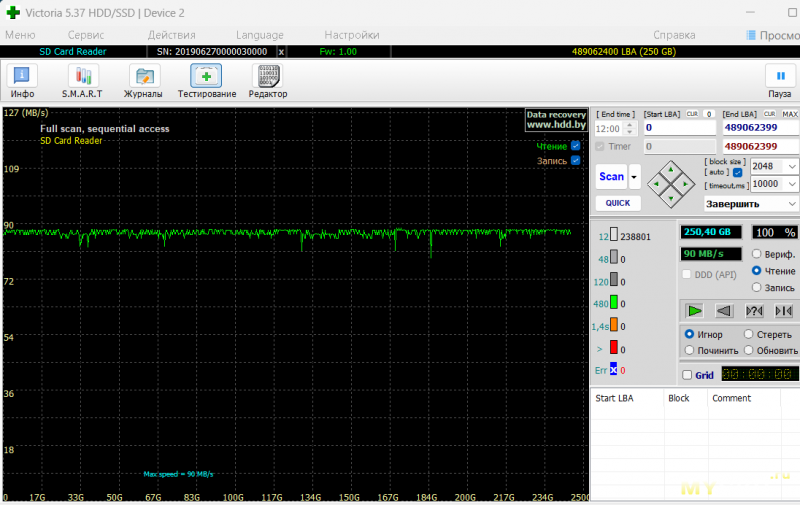800x505 pixels.
Task: Click the Comment column header
Action: (744, 398)
